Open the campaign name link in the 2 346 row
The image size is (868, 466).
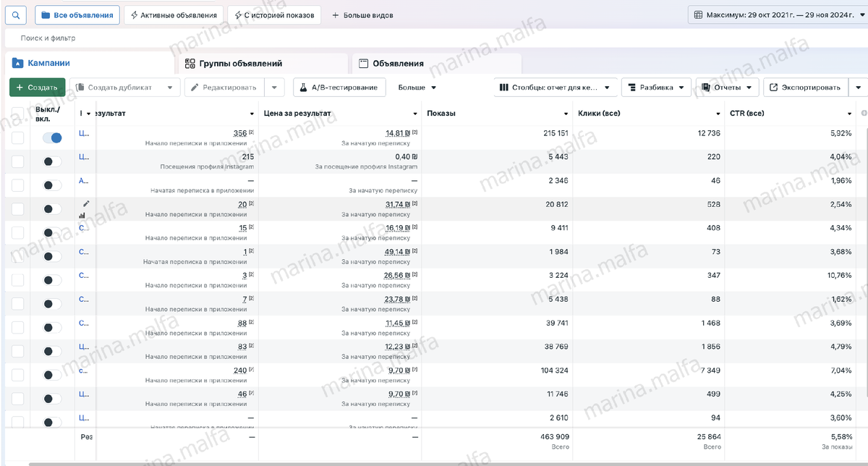pyautogui.click(x=83, y=181)
